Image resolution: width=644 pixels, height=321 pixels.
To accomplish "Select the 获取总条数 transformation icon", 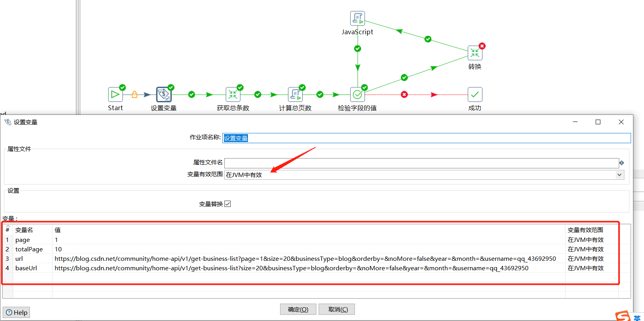I will [x=233, y=94].
